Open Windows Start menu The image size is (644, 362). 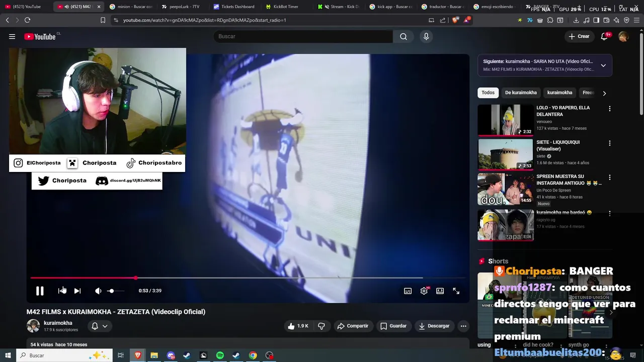8,355
